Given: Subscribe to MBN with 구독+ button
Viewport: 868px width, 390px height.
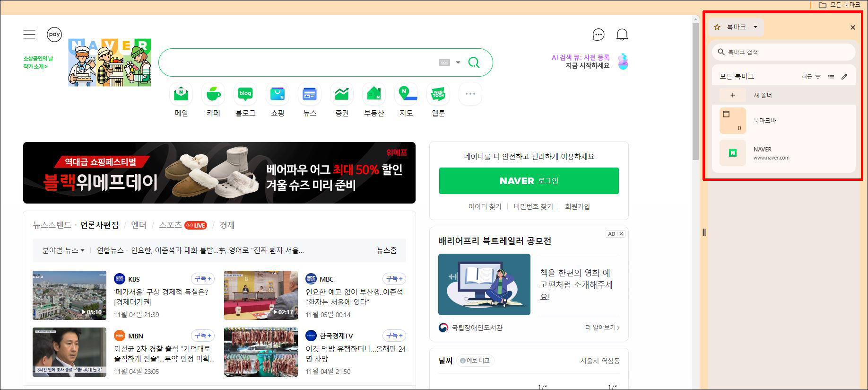Looking at the screenshot, I should 203,336.
